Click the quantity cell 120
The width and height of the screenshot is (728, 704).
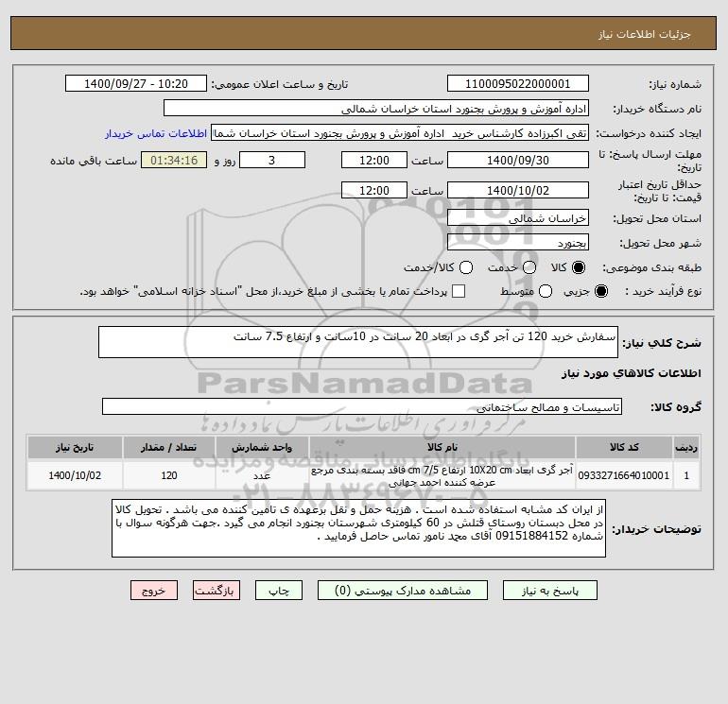click(x=169, y=475)
